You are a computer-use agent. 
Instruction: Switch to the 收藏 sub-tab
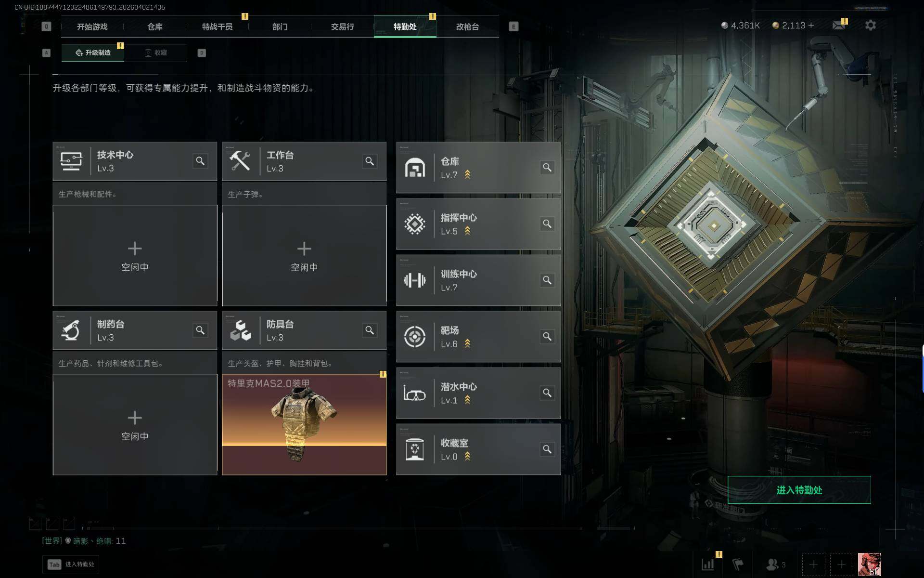click(156, 53)
